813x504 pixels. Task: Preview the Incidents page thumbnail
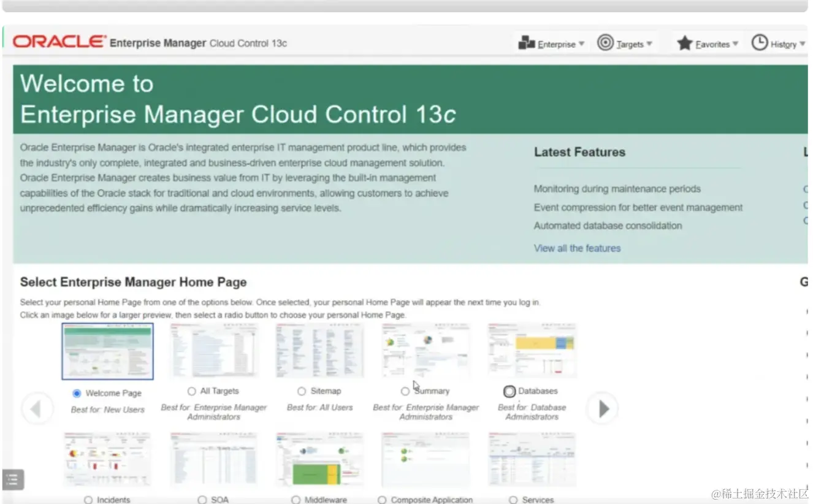[x=107, y=459]
